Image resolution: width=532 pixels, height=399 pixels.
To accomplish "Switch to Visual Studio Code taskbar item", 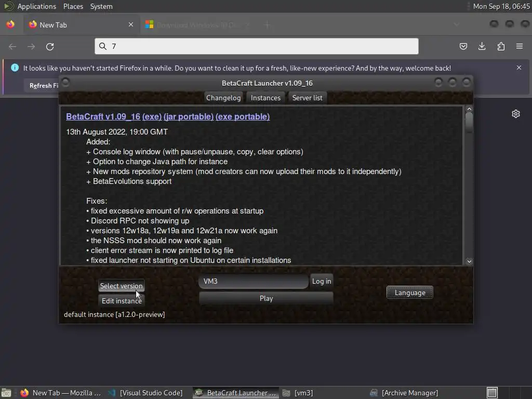I will click(x=146, y=393).
